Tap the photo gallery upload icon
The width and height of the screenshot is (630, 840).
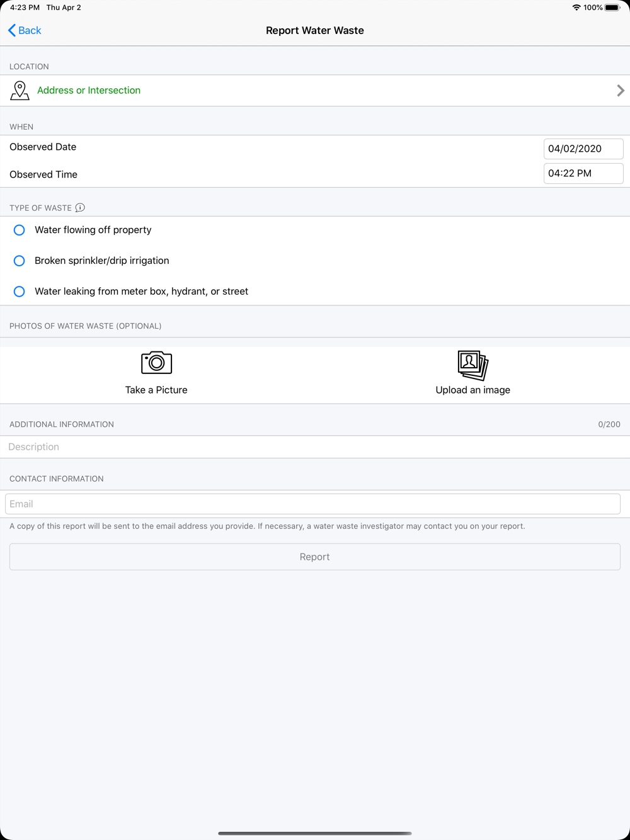pos(472,365)
